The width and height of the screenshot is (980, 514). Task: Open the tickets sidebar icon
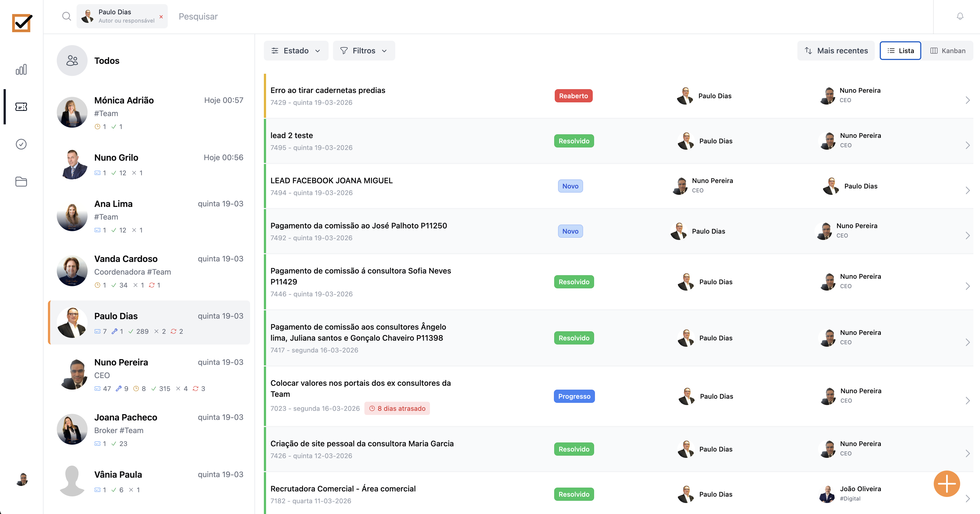(x=21, y=107)
